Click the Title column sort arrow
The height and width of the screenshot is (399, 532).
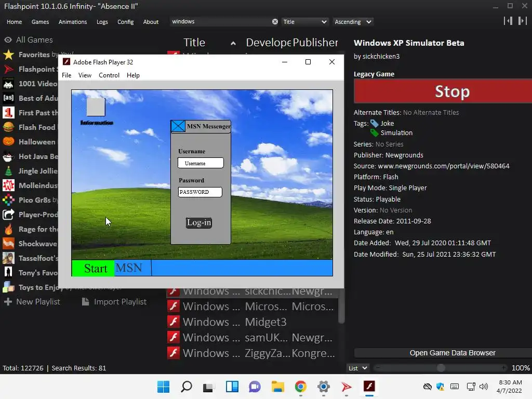233,43
